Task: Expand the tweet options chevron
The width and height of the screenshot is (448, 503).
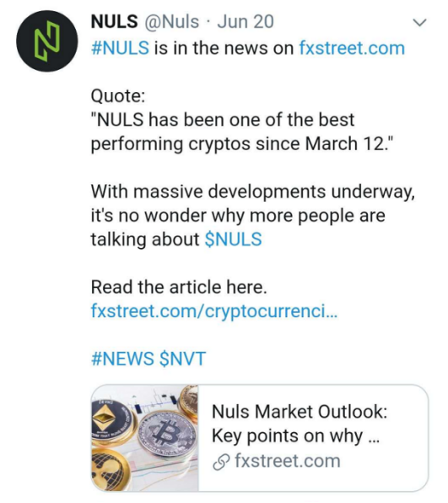Action: [419, 23]
